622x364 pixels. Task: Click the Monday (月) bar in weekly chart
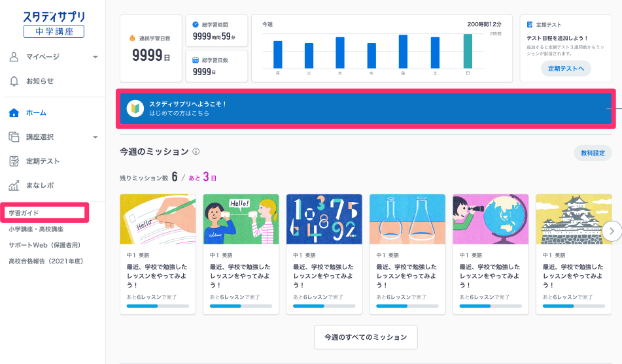[x=278, y=55]
